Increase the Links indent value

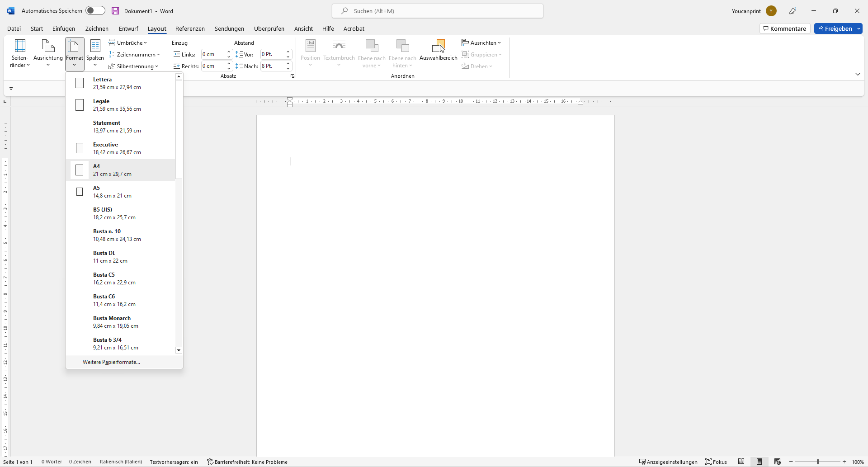229,52
